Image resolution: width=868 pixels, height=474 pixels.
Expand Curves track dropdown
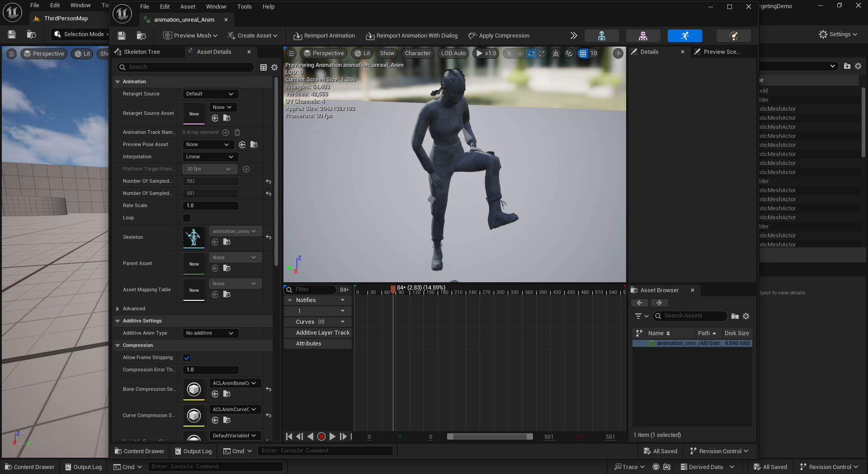[x=343, y=322]
